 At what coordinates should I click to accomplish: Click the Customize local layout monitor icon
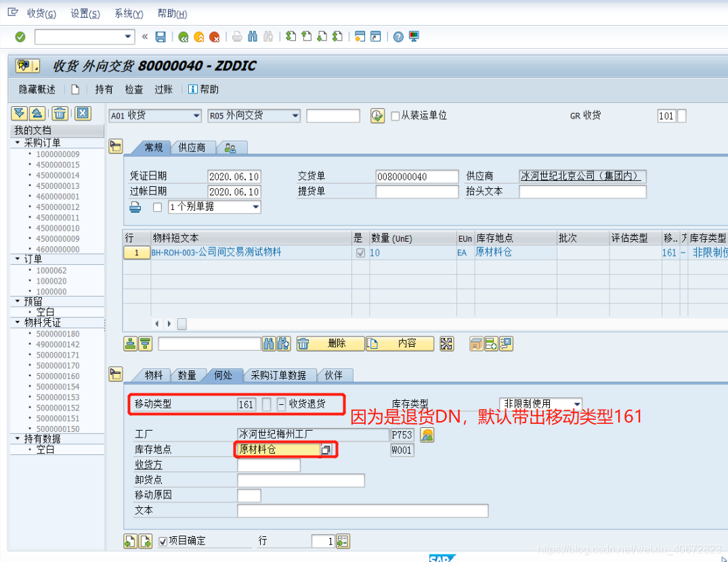click(x=414, y=36)
